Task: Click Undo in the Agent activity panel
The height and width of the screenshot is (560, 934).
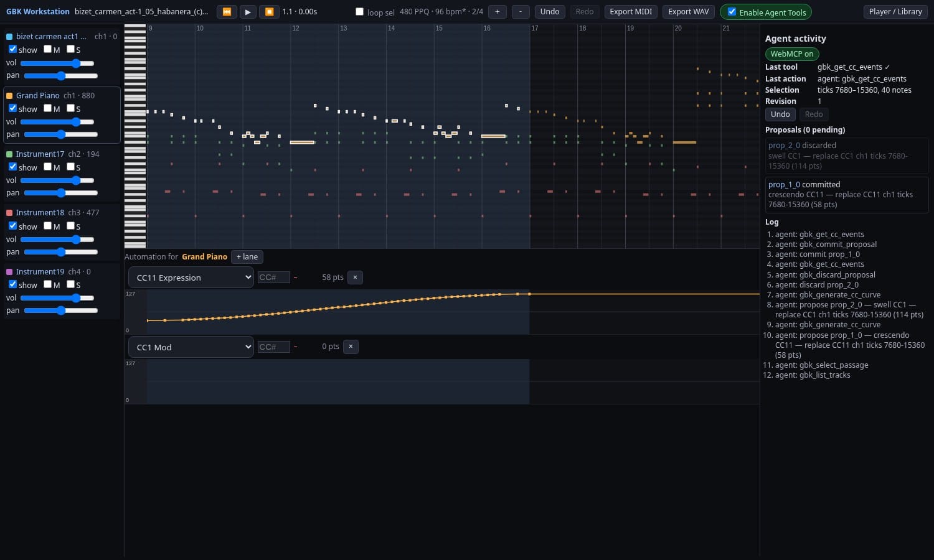Action: tap(780, 114)
